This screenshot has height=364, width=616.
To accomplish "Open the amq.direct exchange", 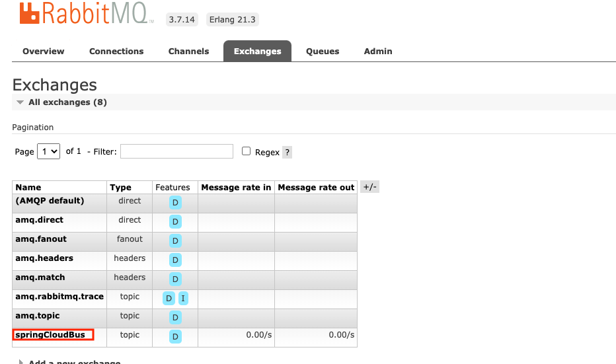I will (39, 220).
